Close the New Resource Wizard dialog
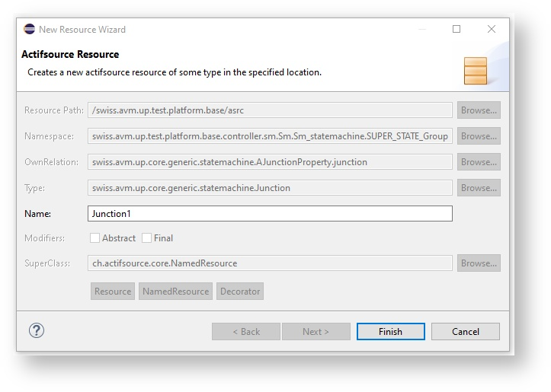The height and width of the screenshot is (392, 551). tap(492, 30)
